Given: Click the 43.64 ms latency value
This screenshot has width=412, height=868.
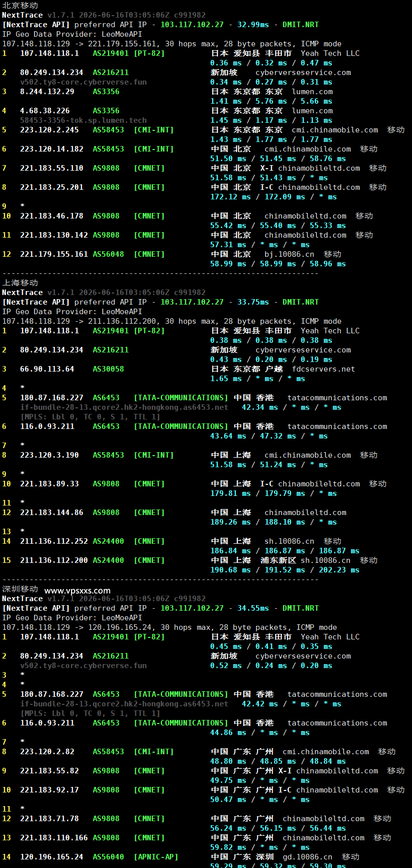Looking at the screenshot, I should 228,436.
